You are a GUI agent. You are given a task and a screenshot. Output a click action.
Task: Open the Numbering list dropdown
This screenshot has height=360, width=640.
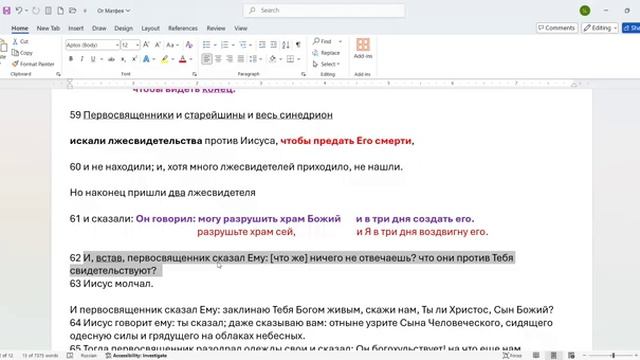click(233, 45)
